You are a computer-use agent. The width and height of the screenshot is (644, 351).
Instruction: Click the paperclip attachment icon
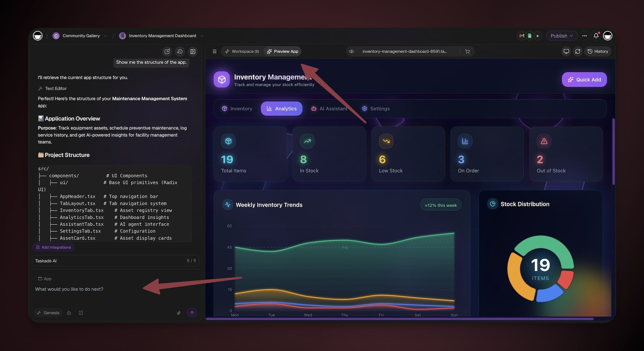point(179,313)
